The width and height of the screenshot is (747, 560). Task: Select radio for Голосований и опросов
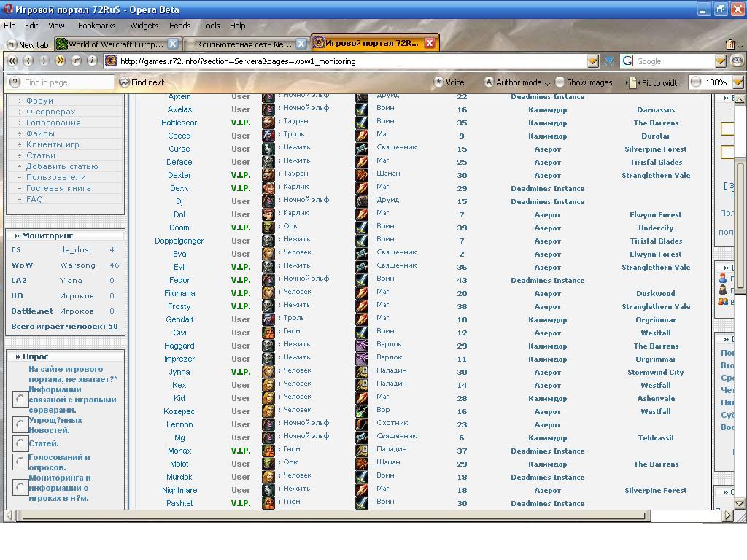[x=20, y=462]
